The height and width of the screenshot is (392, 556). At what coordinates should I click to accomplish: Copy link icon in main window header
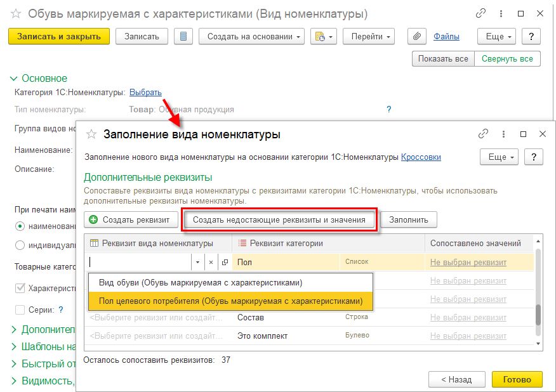[x=480, y=13]
